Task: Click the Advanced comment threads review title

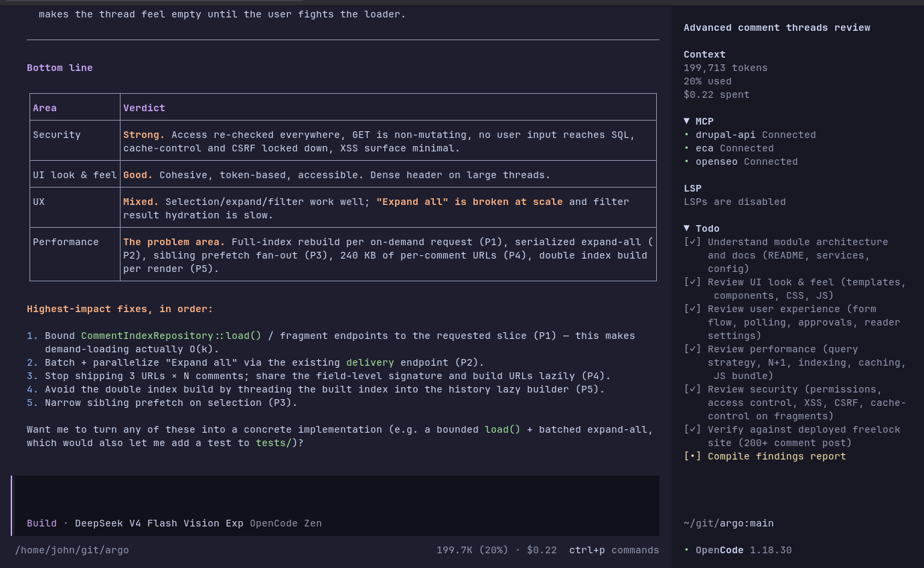Action: (777, 27)
